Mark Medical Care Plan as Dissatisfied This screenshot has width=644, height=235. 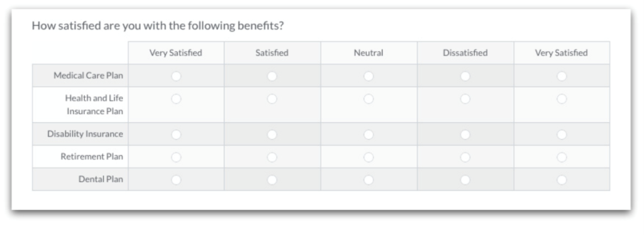[x=465, y=76]
